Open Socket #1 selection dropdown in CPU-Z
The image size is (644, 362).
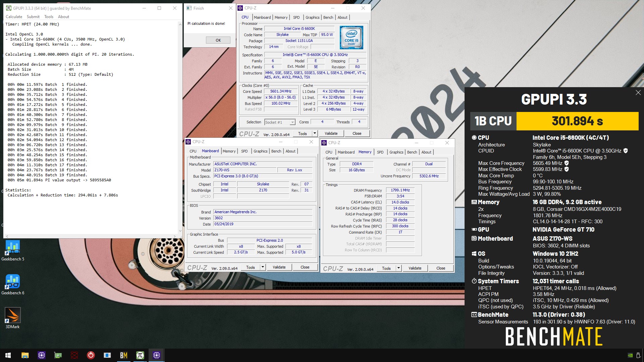click(x=292, y=122)
